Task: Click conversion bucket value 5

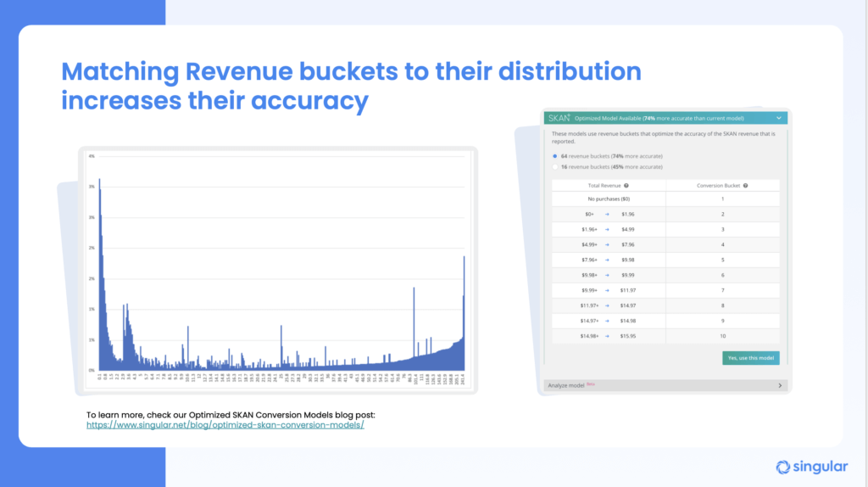Action: tap(722, 260)
